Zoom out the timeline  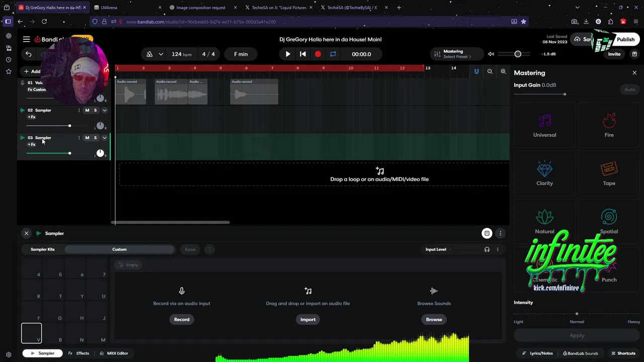click(490, 71)
